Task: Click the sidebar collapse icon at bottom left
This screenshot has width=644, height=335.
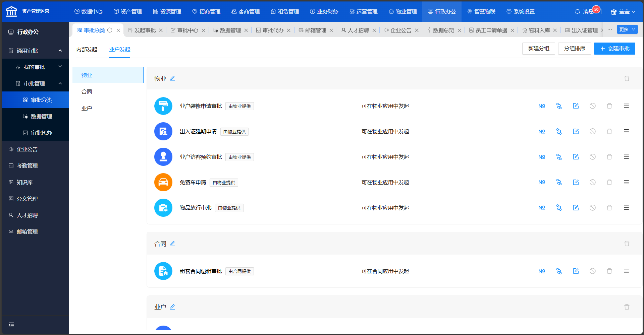Action: pos(11,325)
